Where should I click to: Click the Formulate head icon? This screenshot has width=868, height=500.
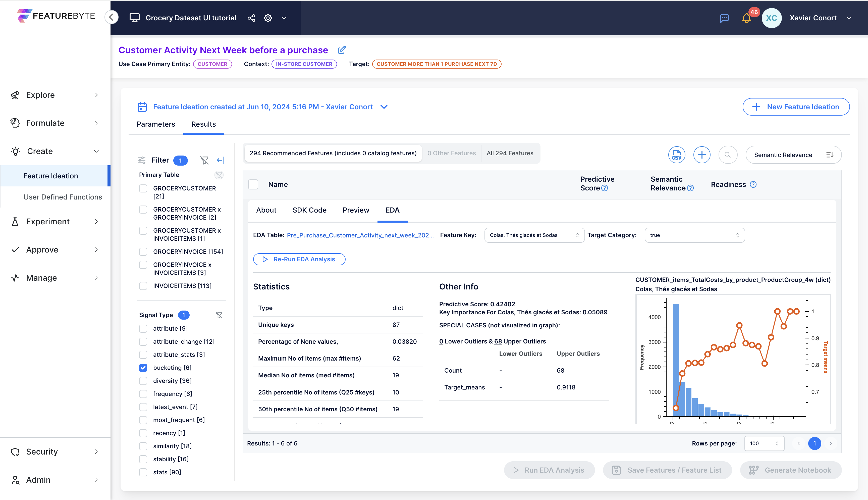click(15, 123)
